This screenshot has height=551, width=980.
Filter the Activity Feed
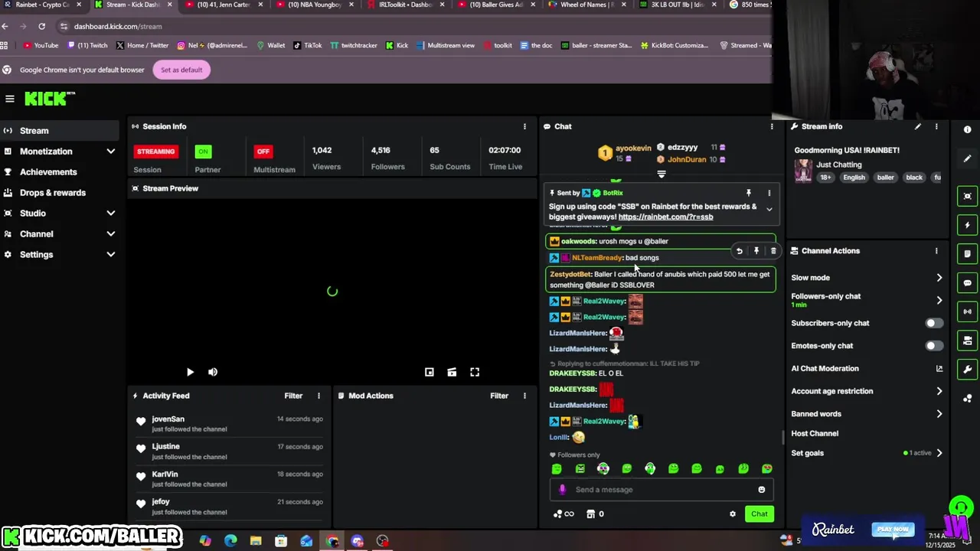[293, 396]
